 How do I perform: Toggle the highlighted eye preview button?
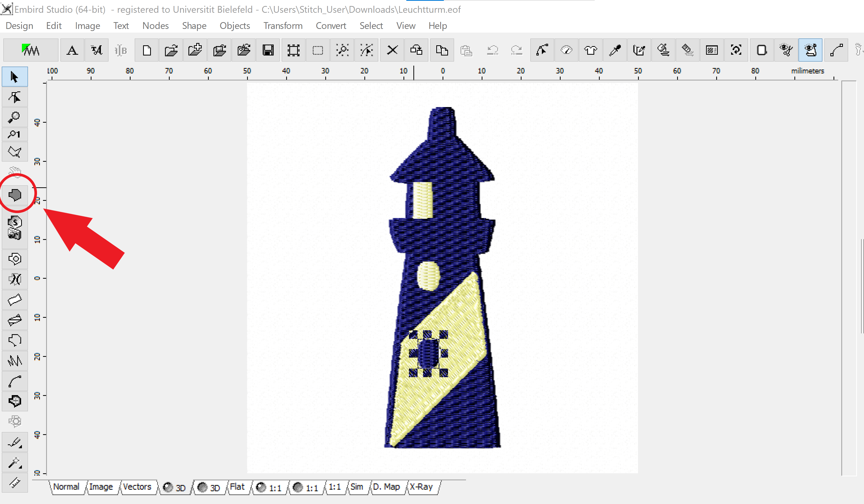pyautogui.click(x=810, y=50)
